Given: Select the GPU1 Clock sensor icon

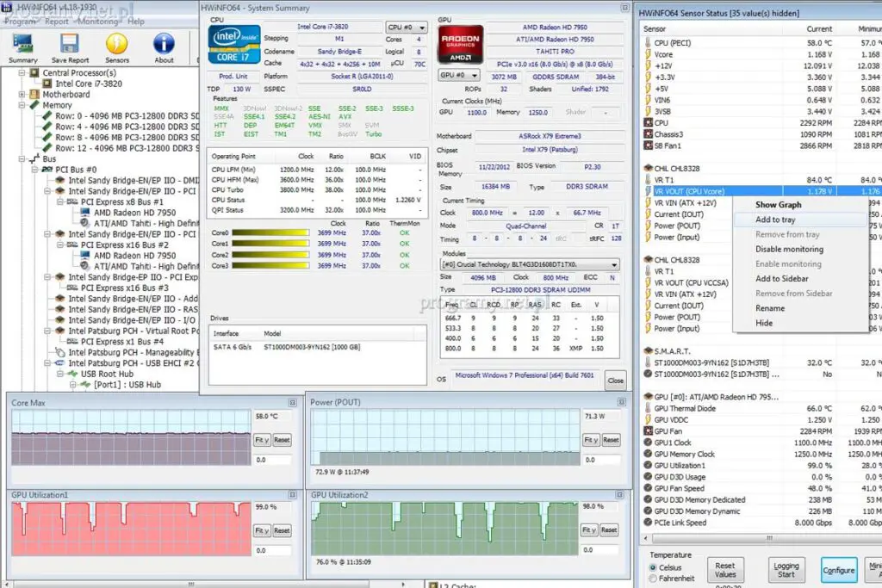Looking at the screenshot, I should click(648, 443).
